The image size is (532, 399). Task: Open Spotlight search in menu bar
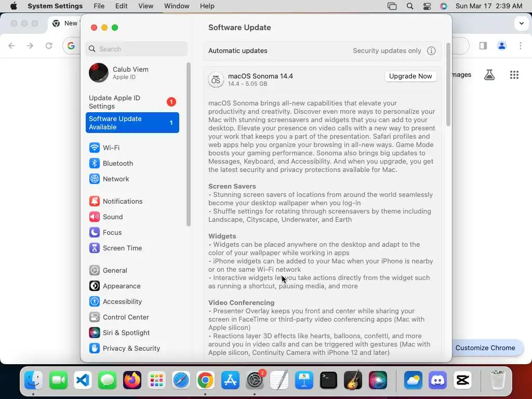pyautogui.click(x=410, y=6)
